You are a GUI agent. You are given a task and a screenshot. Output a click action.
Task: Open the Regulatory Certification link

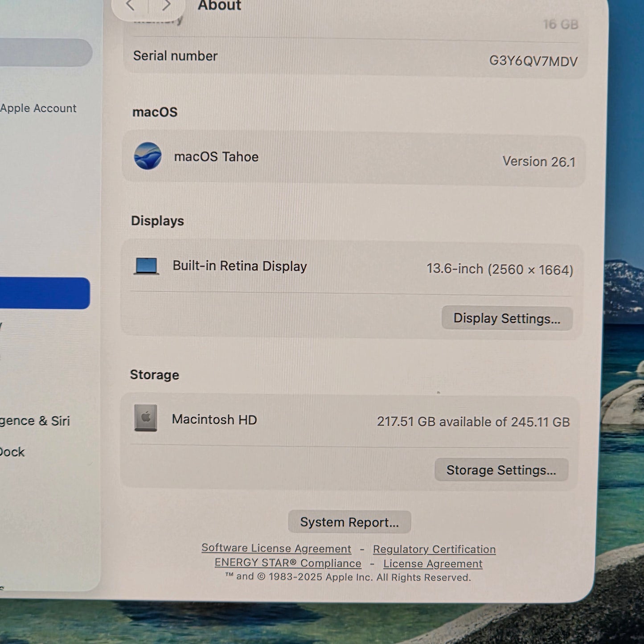[x=434, y=549]
